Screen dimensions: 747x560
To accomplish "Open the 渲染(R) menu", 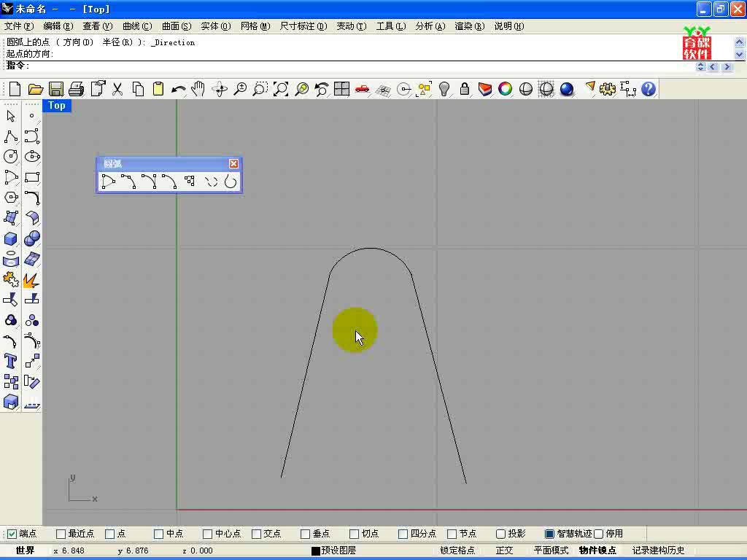I will point(469,26).
